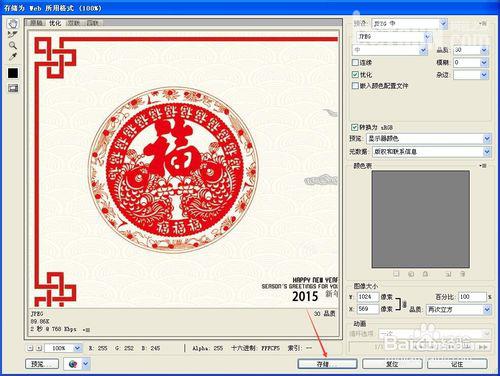This screenshot has width=500, height=376.
Task: Click the 品质 quality value field showing 30
Action: 467,50
